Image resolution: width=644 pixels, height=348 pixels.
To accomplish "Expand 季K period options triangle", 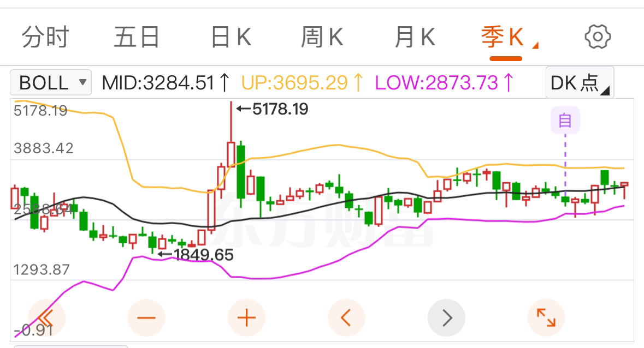I will tap(535, 45).
